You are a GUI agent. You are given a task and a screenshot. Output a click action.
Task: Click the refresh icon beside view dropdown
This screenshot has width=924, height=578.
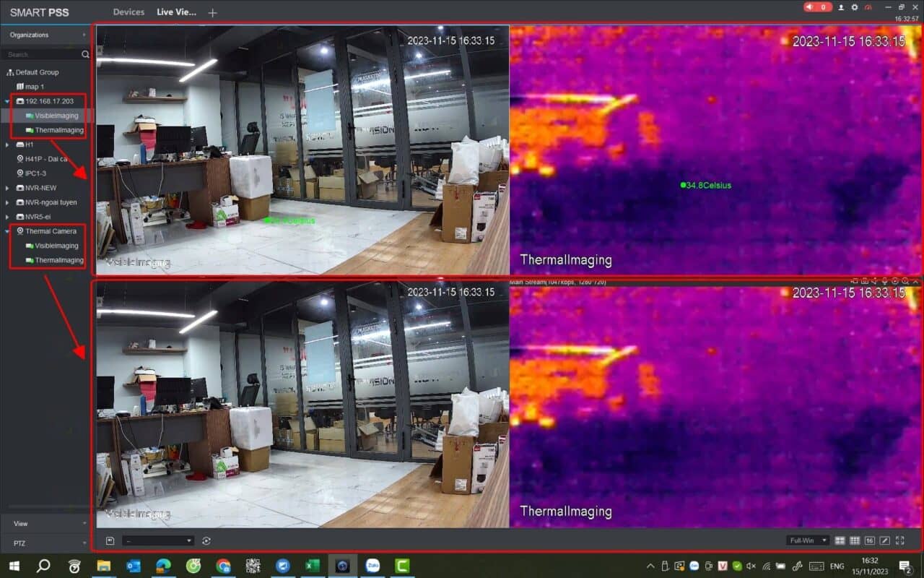(206, 540)
